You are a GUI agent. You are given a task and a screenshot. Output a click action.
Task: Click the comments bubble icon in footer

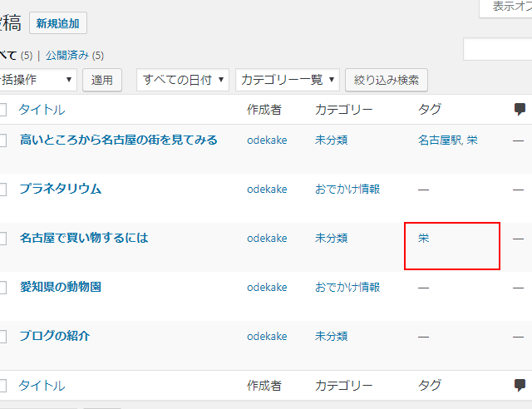click(520, 385)
